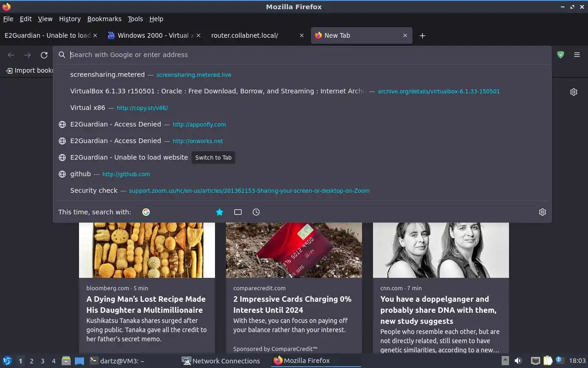Open the View menu
Viewport: 588px width, 368px height.
point(45,19)
